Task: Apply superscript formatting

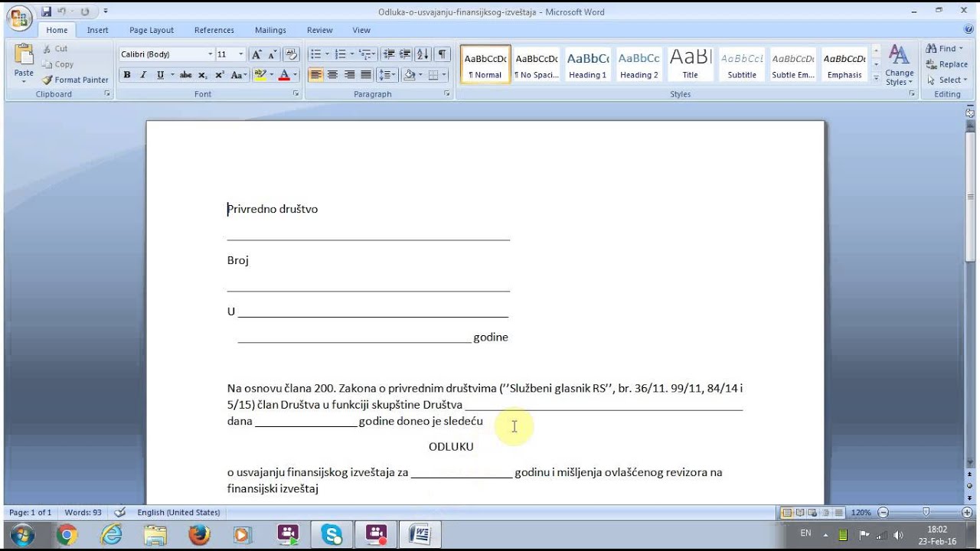Action: click(x=220, y=75)
